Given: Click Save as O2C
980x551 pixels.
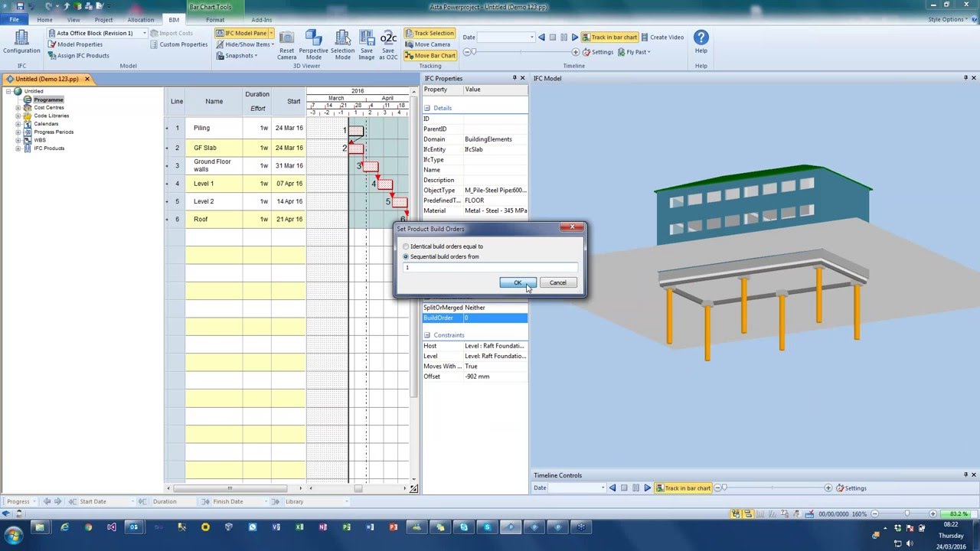Looking at the screenshot, I should [388, 44].
